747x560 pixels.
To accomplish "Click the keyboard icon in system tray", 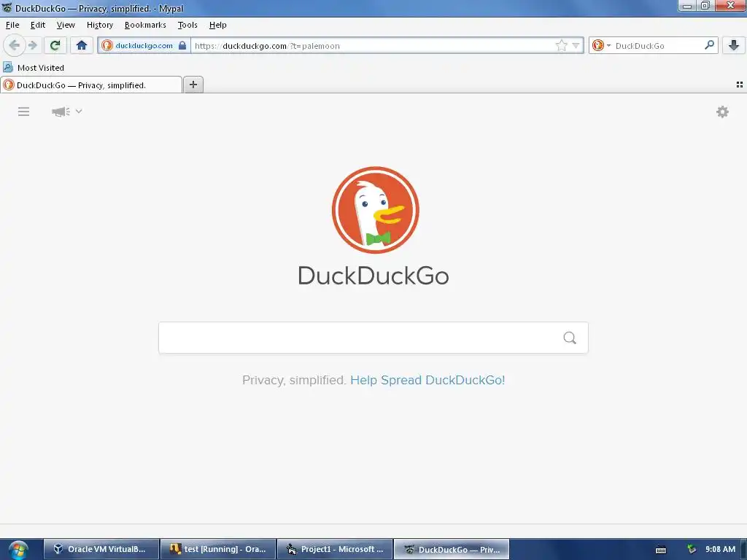I will [661, 550].
